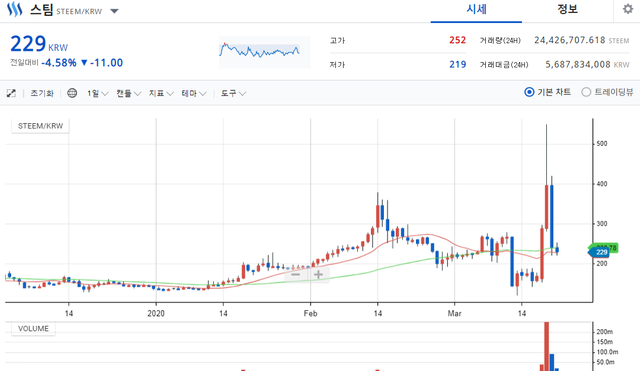Click the 500 price axis label
Screen dimensions: 640x371
(602, 144)
